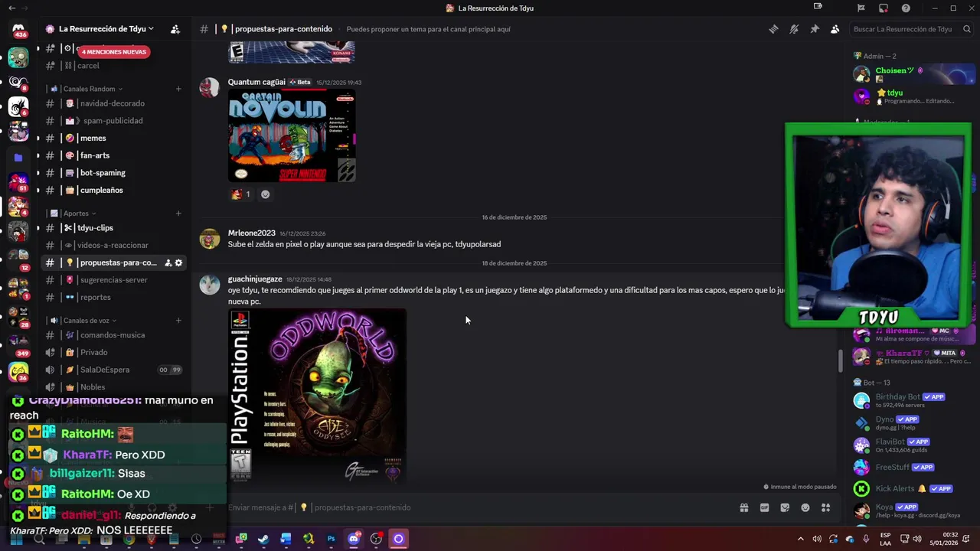Open the spam-publicidad channel
The width and height of the screenshot is (980, 551).
[x=113, y=121]
